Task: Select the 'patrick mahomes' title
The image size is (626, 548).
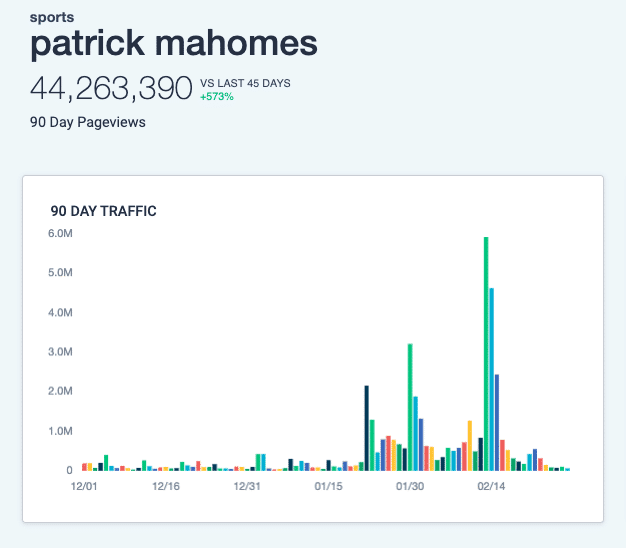Action: coord(174,44)
